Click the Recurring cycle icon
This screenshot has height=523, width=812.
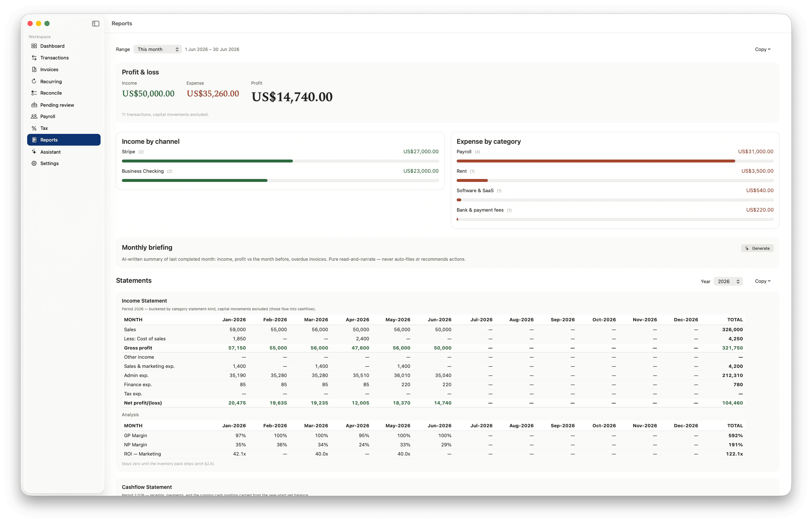click(x=34, y=81)
